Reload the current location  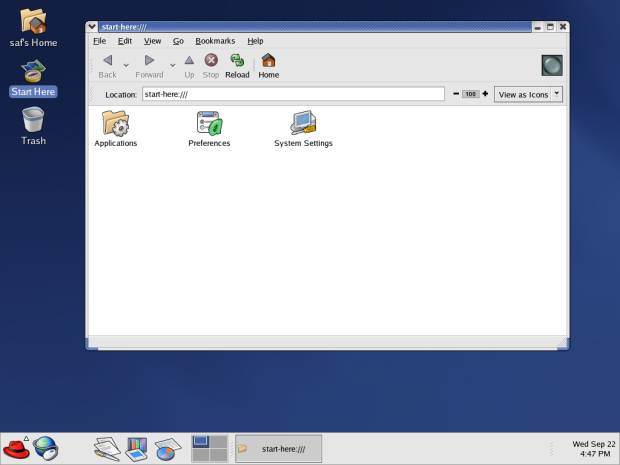coord(237,66)
